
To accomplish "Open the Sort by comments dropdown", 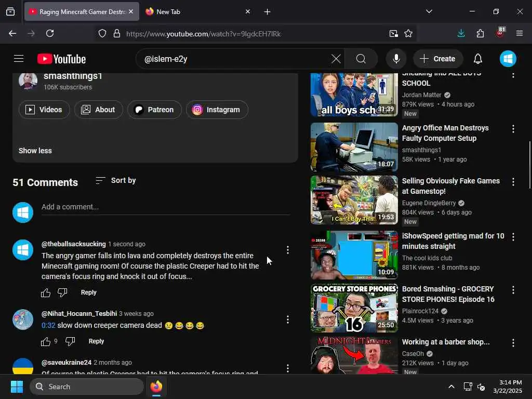I will [116, 180].
